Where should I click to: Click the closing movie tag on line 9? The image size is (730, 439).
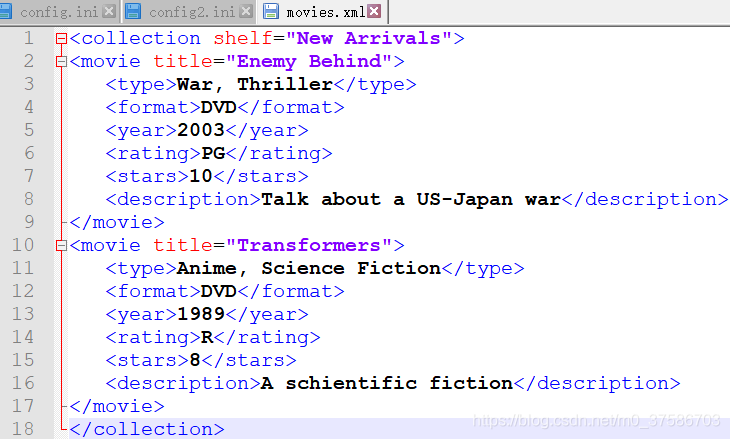(x=117, y=222)
